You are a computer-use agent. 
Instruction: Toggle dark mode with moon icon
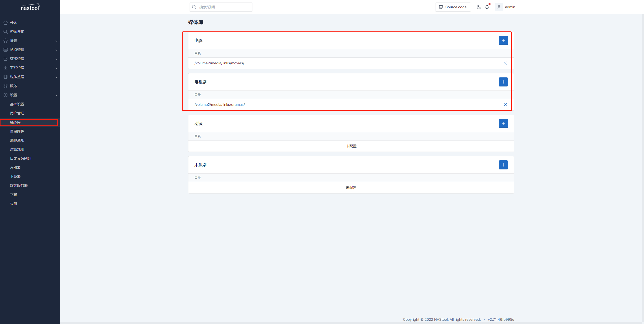479,7
